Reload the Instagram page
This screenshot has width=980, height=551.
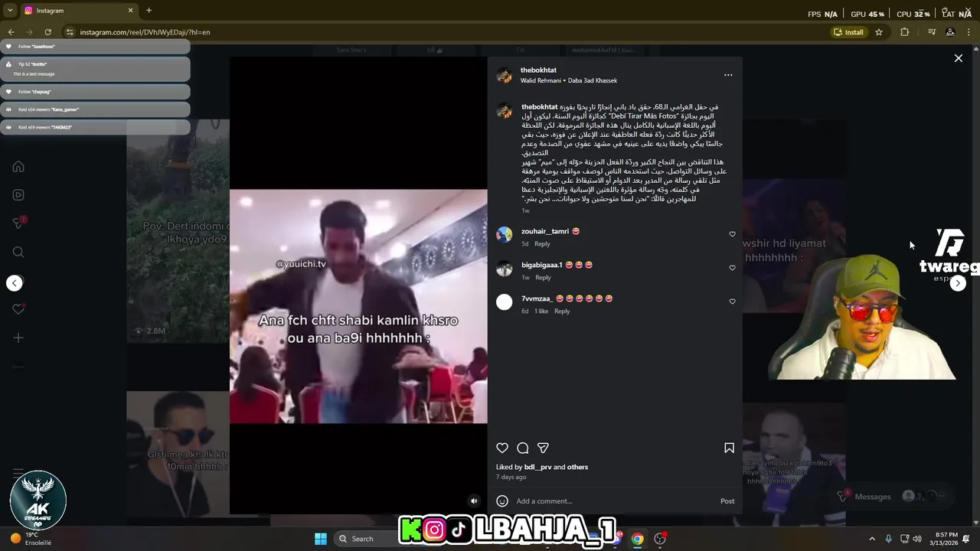pyautogui.click(x=47, y=32)
